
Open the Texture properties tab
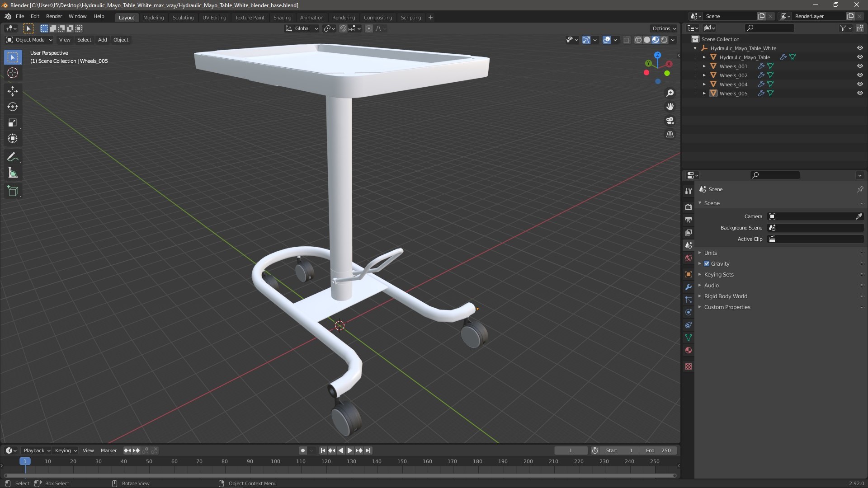[x=689, y=366]
